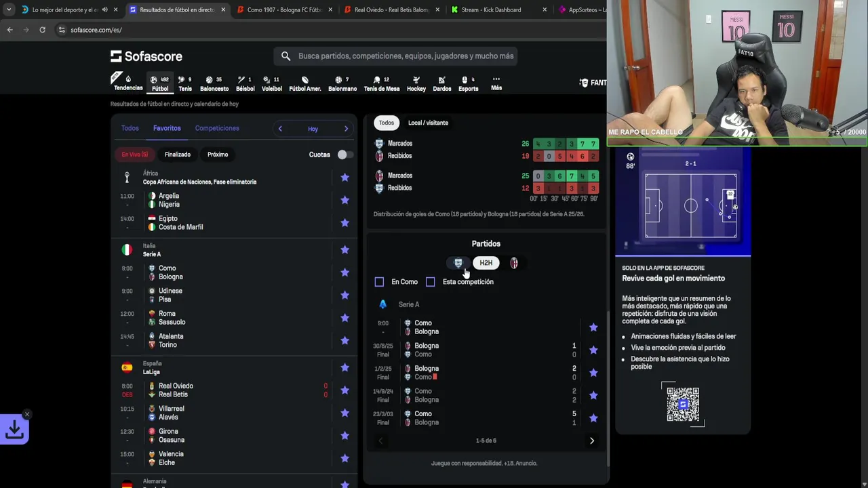
Task: Go to next page of H2H matches
Action: coord(592,441)
